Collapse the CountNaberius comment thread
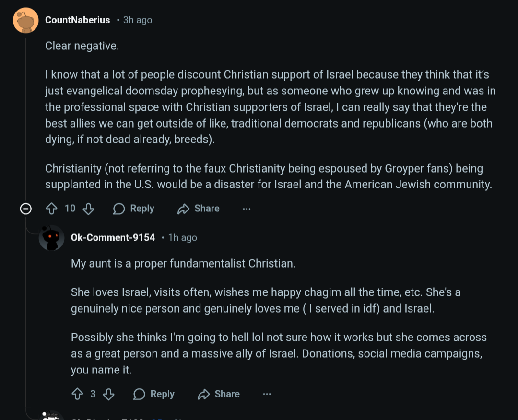Screen dimensions: 518x420 click(x=26, y=209)
